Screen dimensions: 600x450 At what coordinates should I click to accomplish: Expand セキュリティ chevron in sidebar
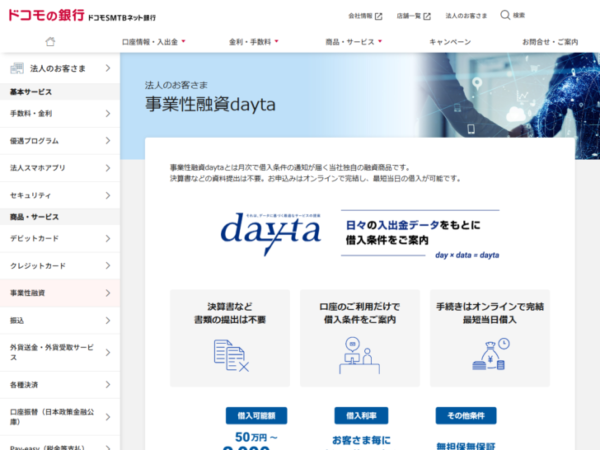point(108,196)
